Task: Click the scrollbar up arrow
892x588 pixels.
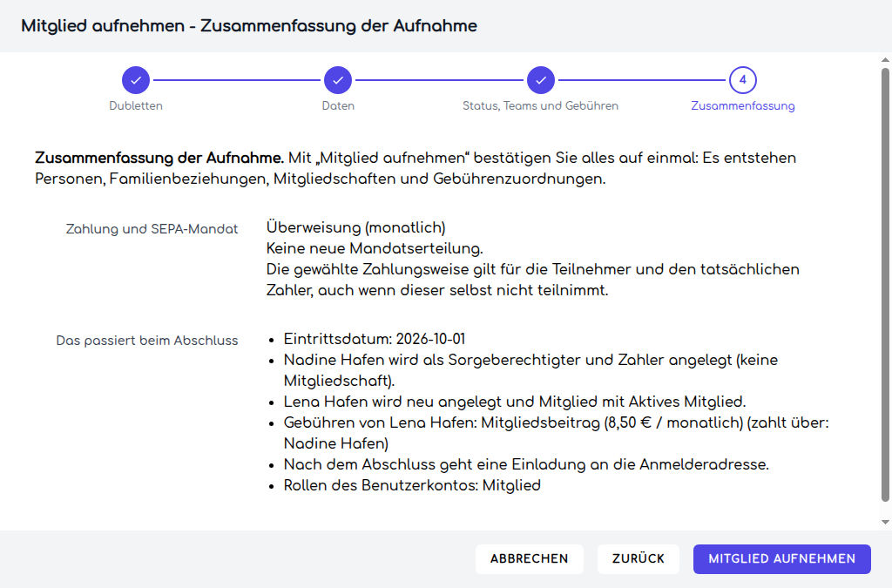Action: pyautogui.click(x=885, y=60)
